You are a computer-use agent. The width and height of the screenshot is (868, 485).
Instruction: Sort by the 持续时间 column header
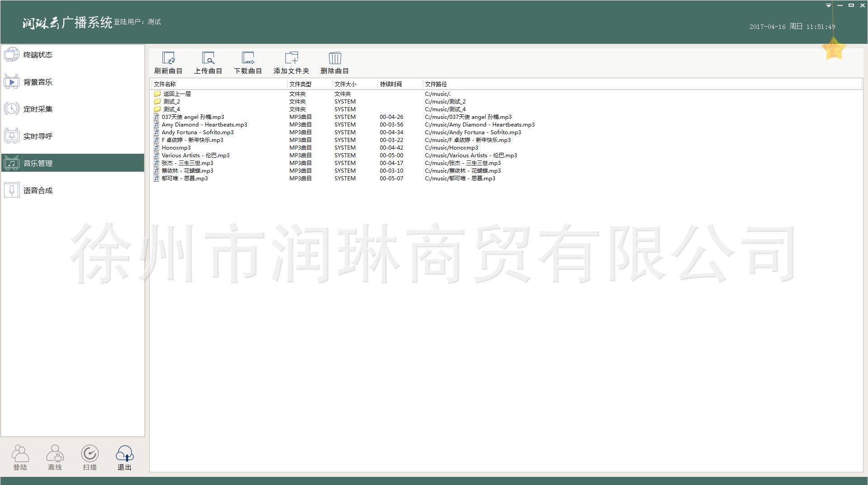400,84
